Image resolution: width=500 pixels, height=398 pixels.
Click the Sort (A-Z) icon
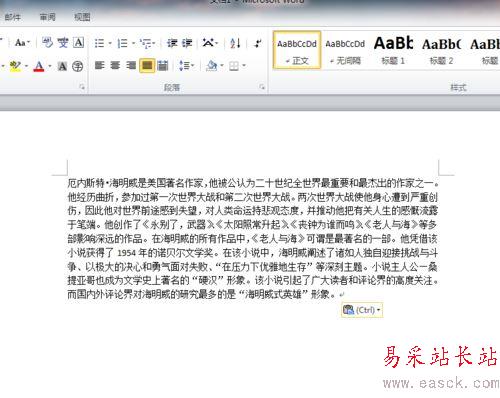(235, 43)
